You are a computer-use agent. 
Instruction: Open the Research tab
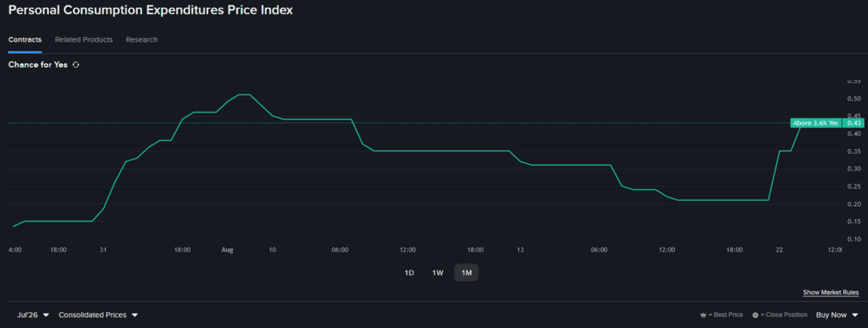(x=142, y=40)
